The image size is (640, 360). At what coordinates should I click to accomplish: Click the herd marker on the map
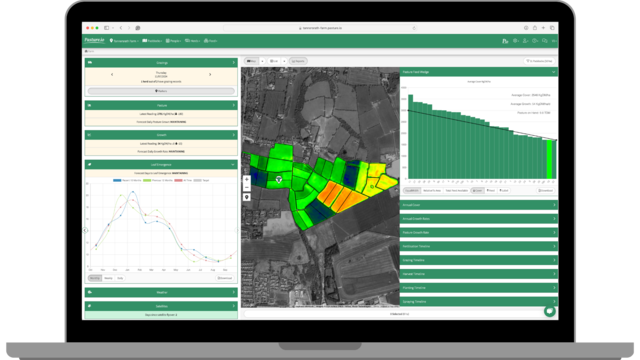[279, 179]
